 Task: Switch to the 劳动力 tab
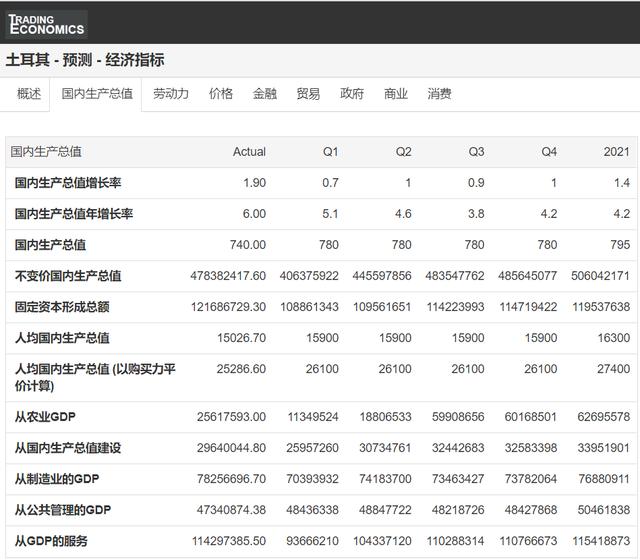171,94
